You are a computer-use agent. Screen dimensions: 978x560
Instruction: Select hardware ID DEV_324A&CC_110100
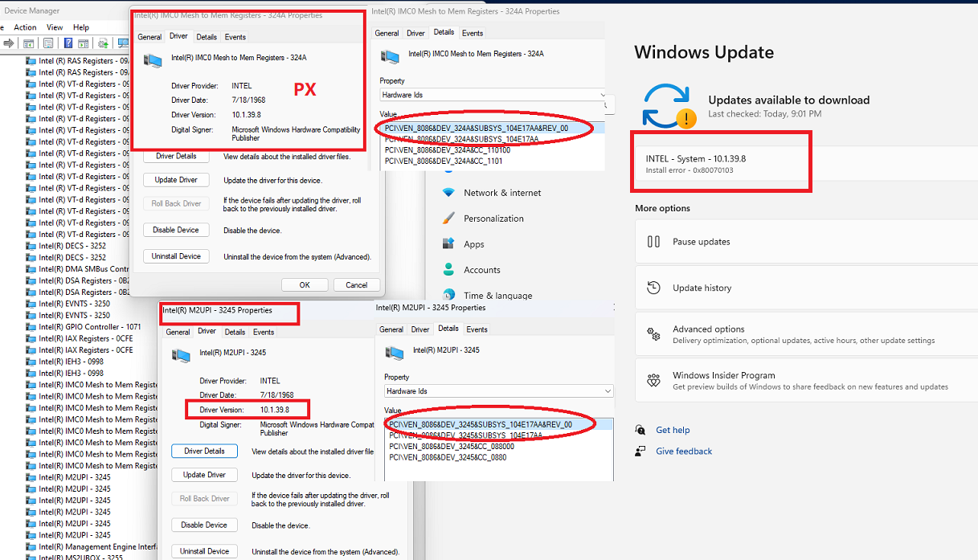pos(448,150)
